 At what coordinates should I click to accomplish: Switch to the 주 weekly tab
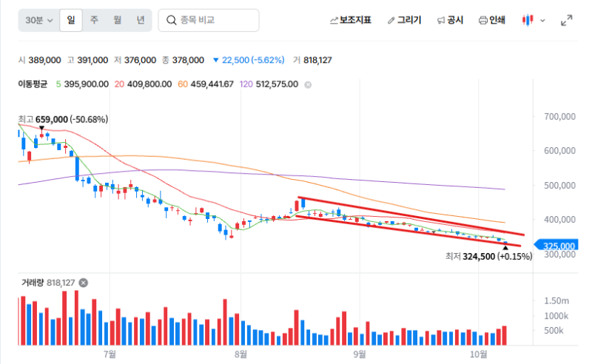point(94,20)
